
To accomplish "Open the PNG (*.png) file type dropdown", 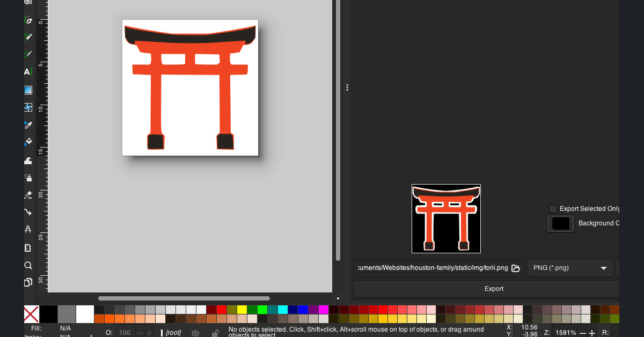I will (x=570, y=268).
